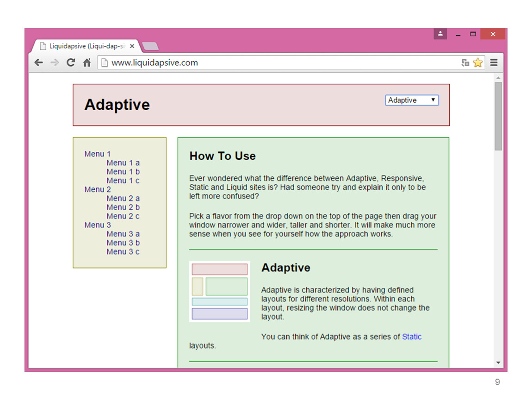Bookmark this page with the star icon
Screen dimensions: 532x400
point(478,63)
